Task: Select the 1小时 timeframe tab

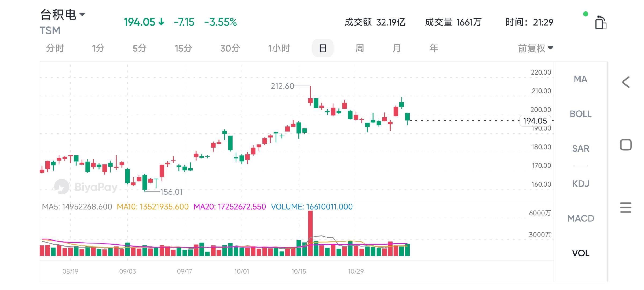Action: [x=279, y=48]
